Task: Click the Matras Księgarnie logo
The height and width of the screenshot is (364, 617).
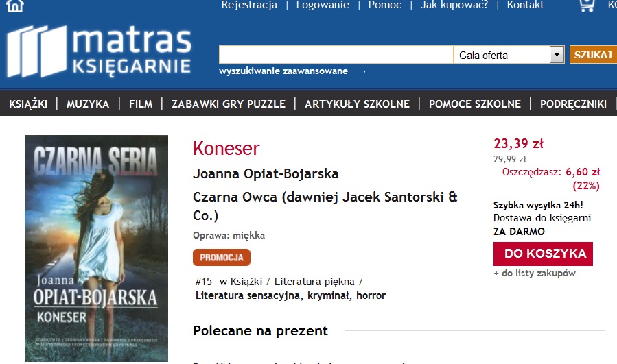Action: point(99,51)
